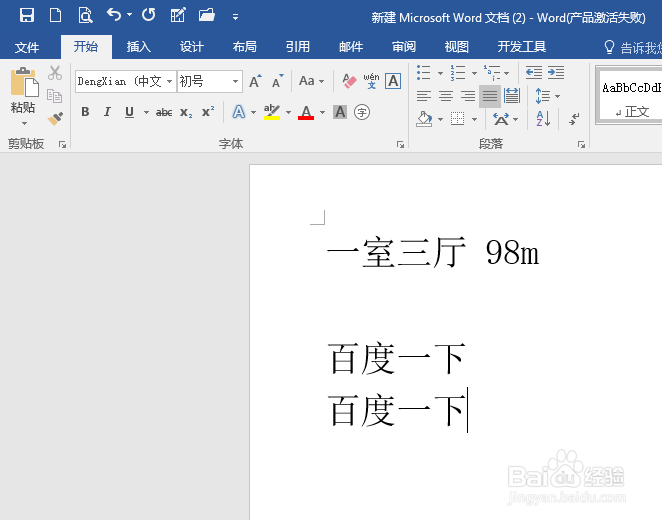Open the 字体 dialog launcher
The width and height of the screenshot is (662, 520).
(x=400, y=145)
